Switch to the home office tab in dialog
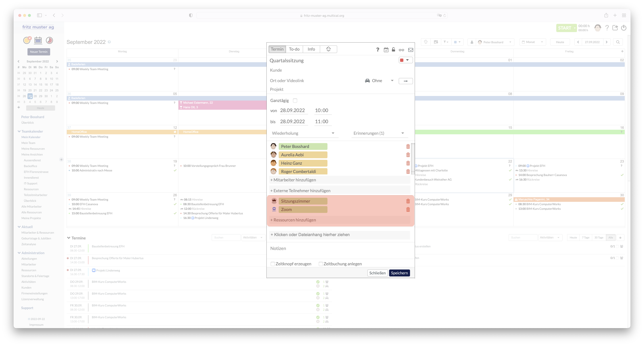This screenshot has width=644, height=346. pos(328,49)
